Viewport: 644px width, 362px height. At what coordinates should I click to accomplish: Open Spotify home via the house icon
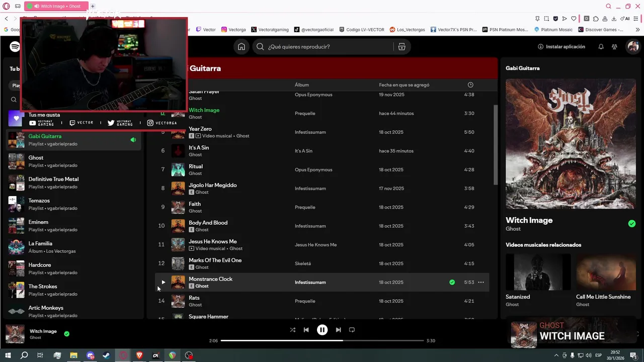point(242,47)
